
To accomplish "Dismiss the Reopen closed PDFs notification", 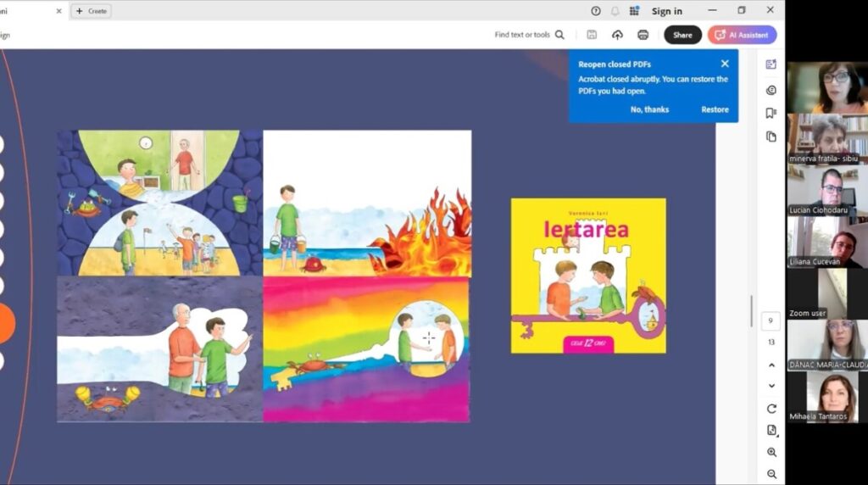I will pos(725,64).
